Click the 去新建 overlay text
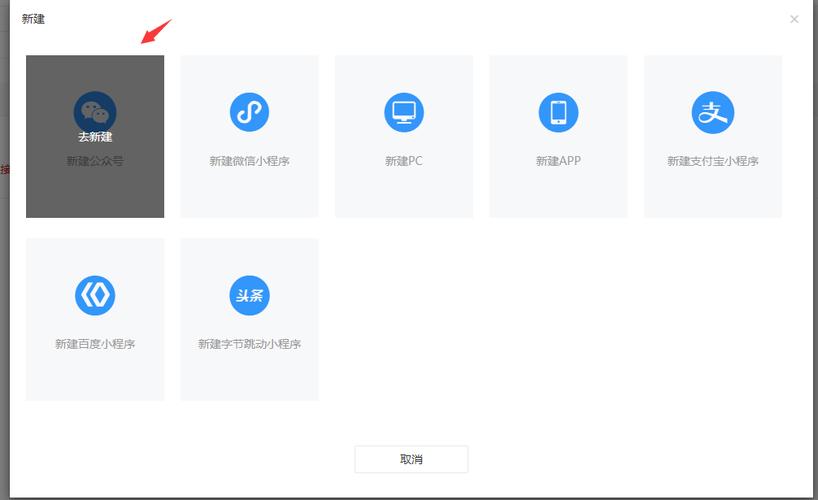Screen dimensions: 818x500 point(95,137)
